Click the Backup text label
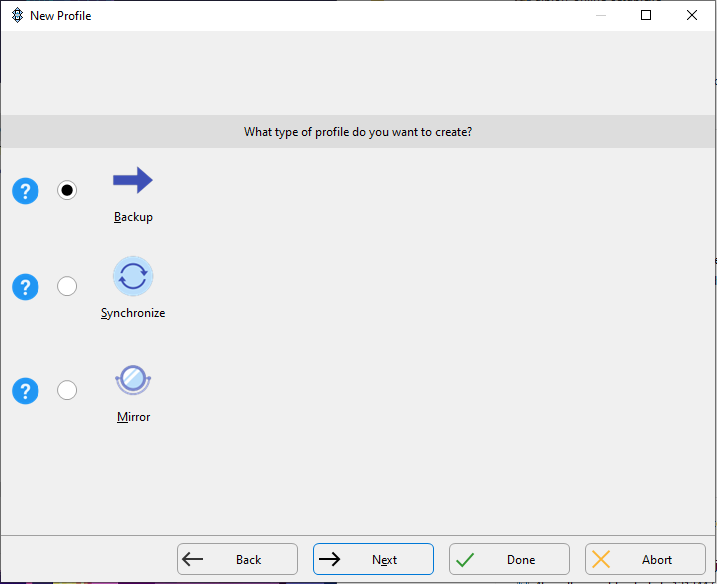717x584 pixels. pos(133,217)
